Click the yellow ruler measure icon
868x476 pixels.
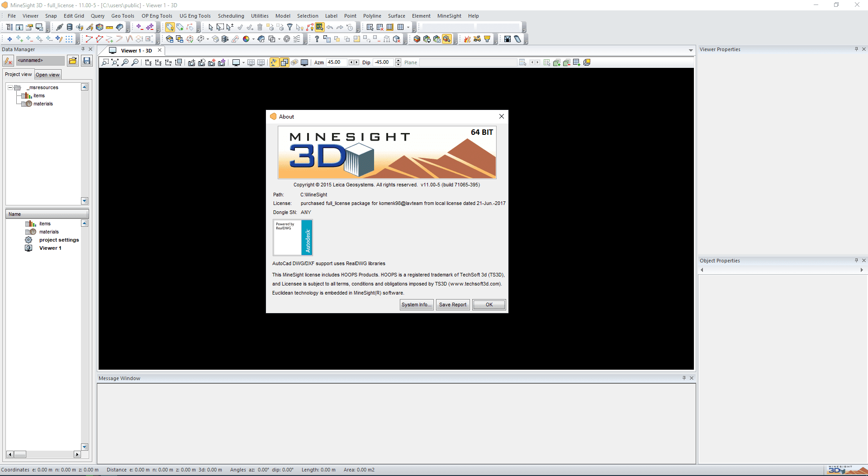(x=109, y=27)
